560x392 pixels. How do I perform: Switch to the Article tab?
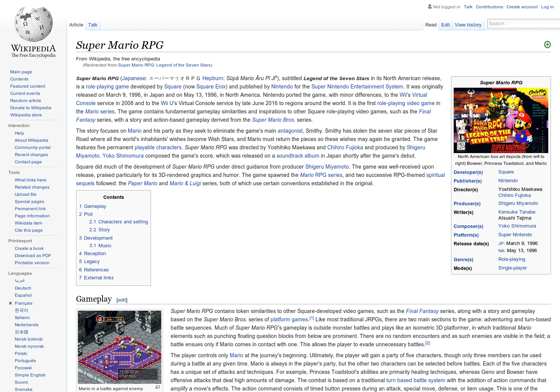pyautogui.click(x=76, y=25)
